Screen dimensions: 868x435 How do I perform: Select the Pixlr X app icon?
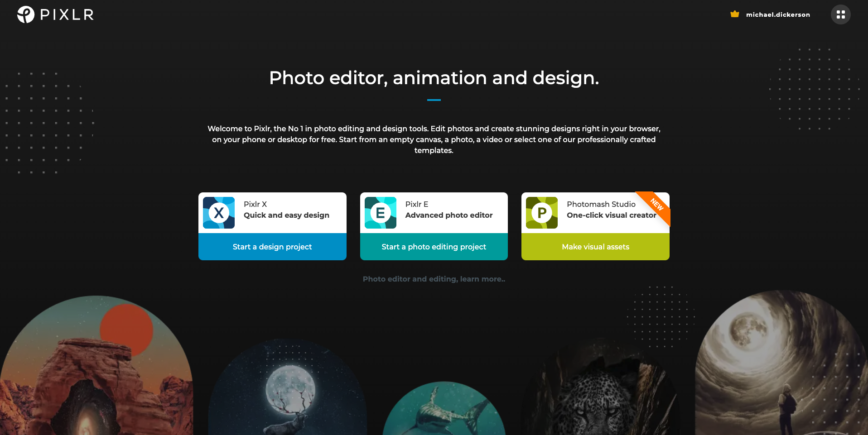click(x=219, y=212)
